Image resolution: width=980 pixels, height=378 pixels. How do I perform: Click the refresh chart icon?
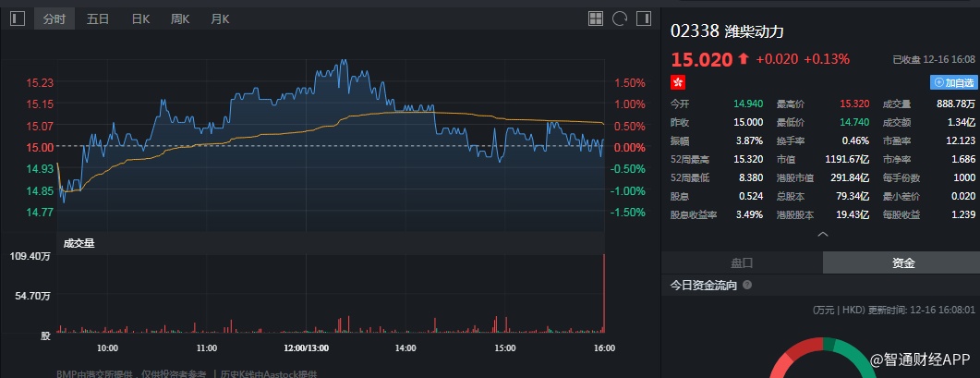pos(620,18)
